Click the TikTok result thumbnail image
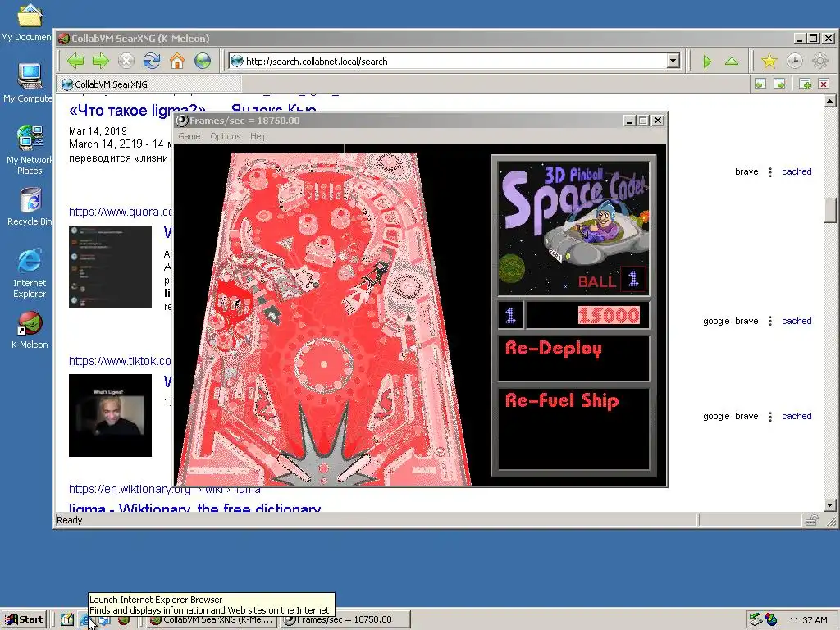This screenshot has width=840, height=630. click(110, 415)
